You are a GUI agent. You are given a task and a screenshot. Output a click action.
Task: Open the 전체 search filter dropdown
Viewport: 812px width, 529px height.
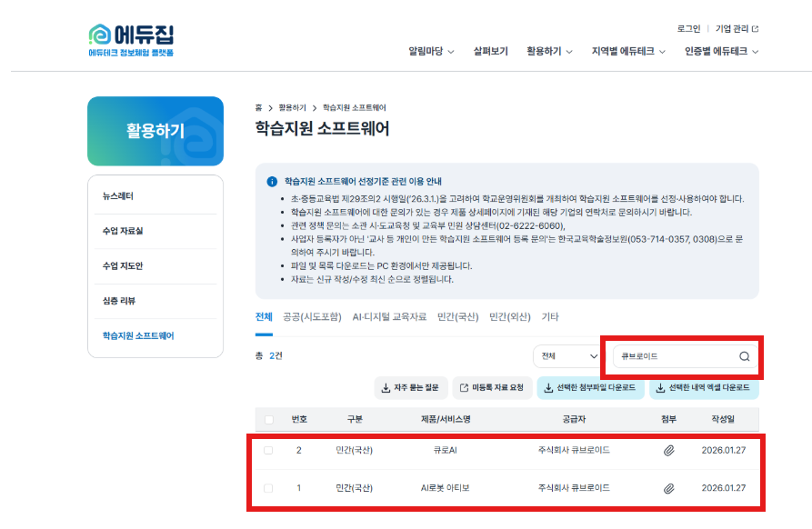[x=568, y=356]
